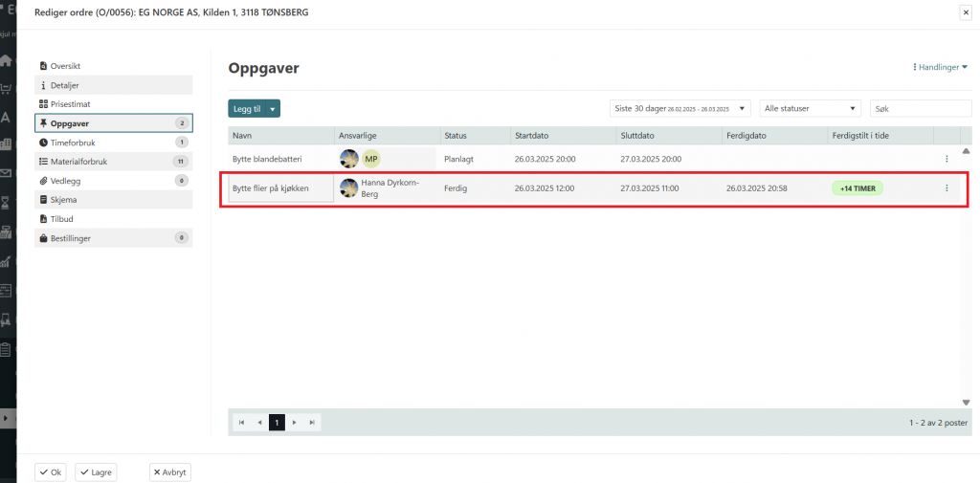Click the MP assignee avatar badge

371,159
